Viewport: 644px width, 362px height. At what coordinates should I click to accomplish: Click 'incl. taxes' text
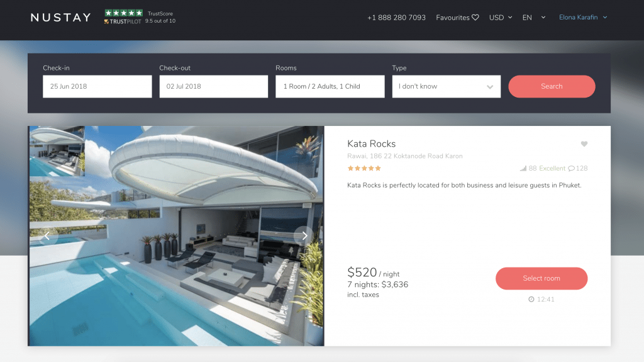pos(363,295)
